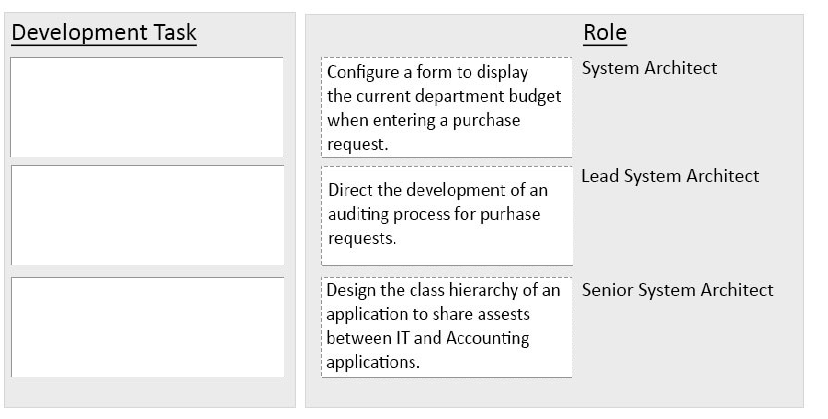Viewport: 828px width, 419px height.
Task: Select the 'Direct the development' auditing task card
Action: [x=447, y=216]
